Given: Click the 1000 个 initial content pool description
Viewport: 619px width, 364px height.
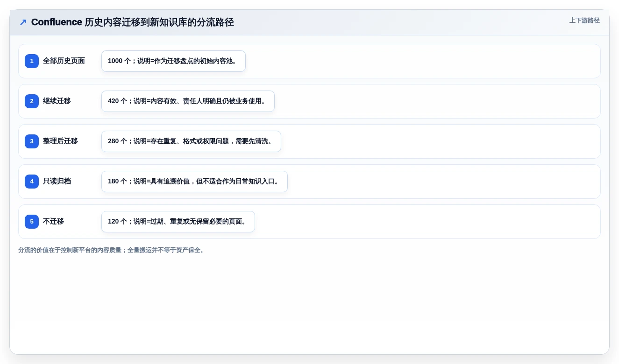Looking at the screenshot, I should pos(173,61).
